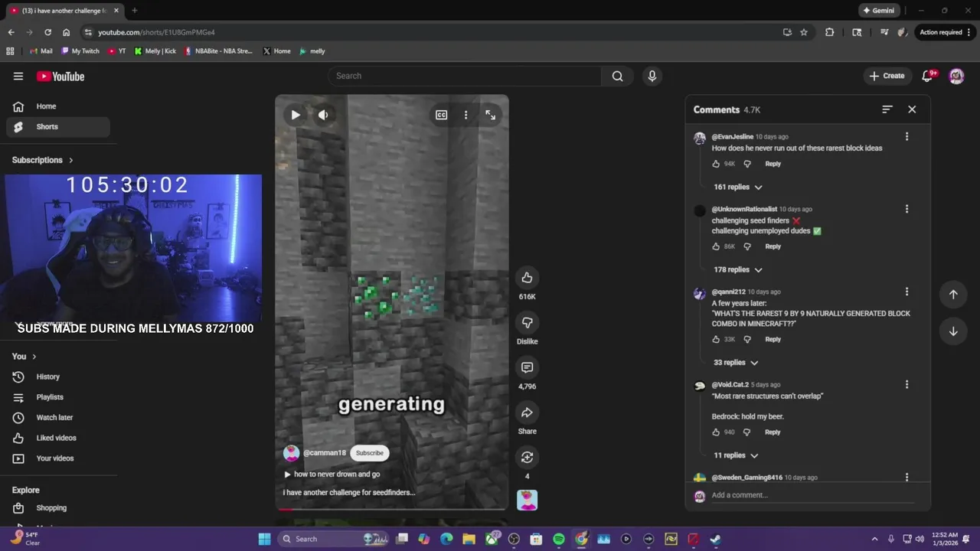Image resolution: width=980 pixels, height=551 pixels.
Task: Go to previous Short with up arrow
Action: click(953, 295)
